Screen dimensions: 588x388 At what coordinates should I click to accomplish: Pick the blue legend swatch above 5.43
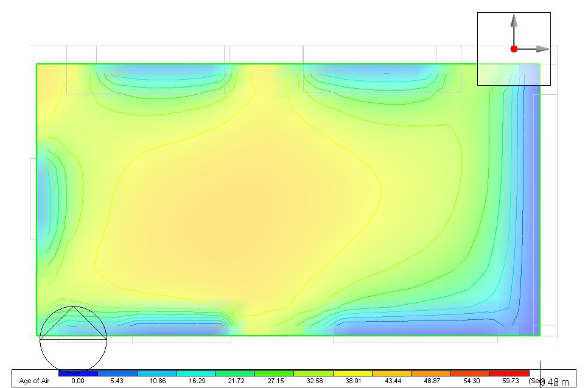click(x=117, y=373)
